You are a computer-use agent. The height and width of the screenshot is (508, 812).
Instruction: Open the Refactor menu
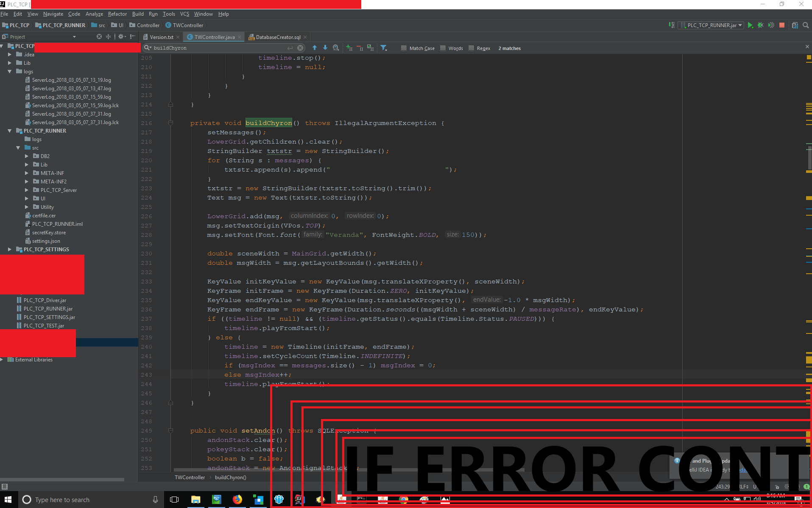point(117,14)
